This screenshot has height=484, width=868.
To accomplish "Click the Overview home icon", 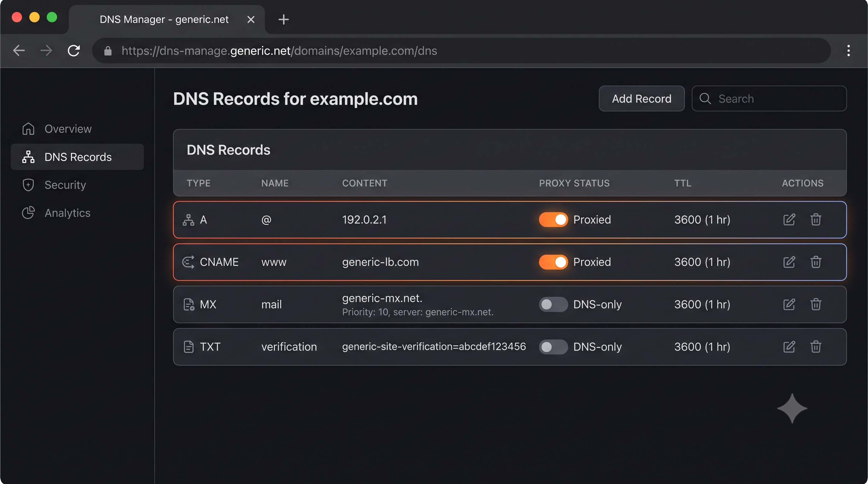I will coord(28,129).
